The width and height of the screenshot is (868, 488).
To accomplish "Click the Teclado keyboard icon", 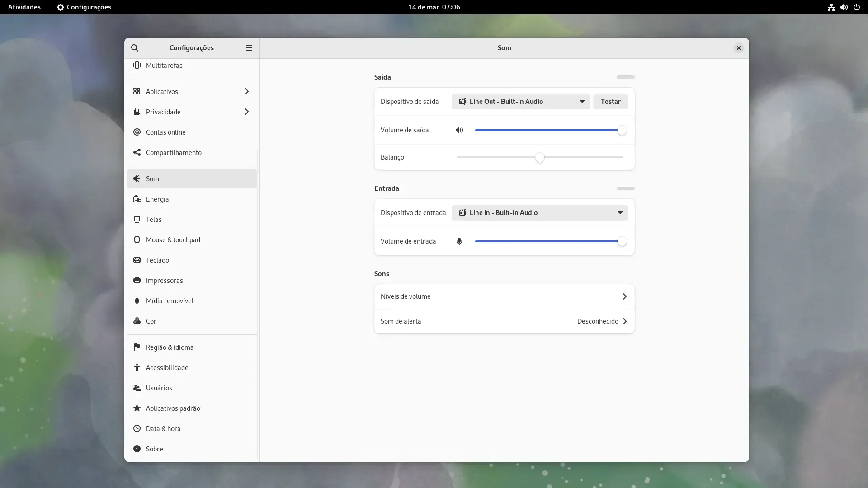I will coord(137,260).
